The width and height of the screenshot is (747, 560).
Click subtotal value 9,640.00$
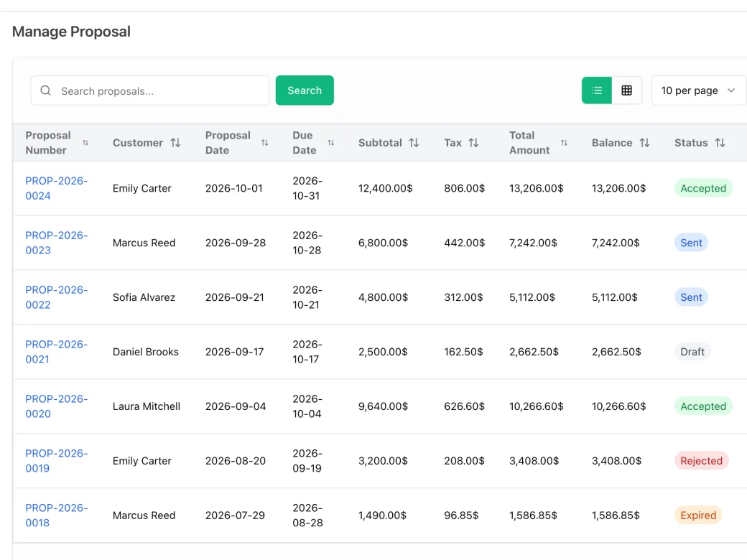click(x=383, y=406)
